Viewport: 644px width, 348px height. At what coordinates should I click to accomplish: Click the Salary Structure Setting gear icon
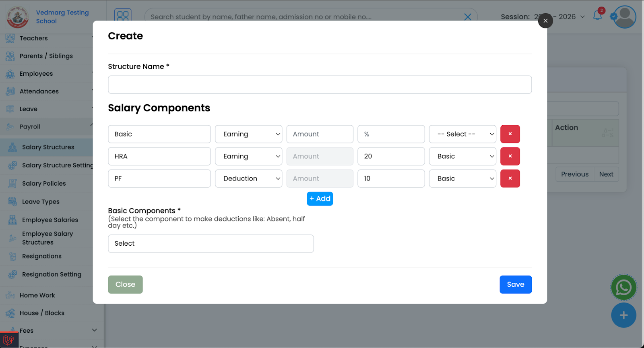(12, 166)
